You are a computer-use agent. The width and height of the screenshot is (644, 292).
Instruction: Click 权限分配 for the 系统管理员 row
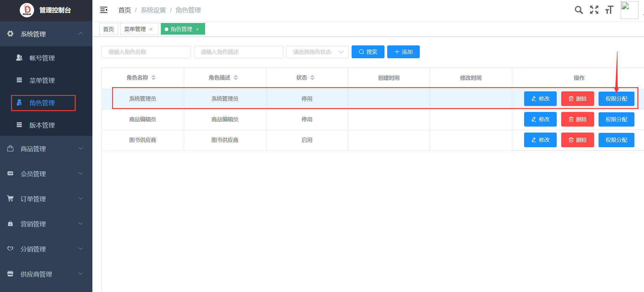[616, 99]
